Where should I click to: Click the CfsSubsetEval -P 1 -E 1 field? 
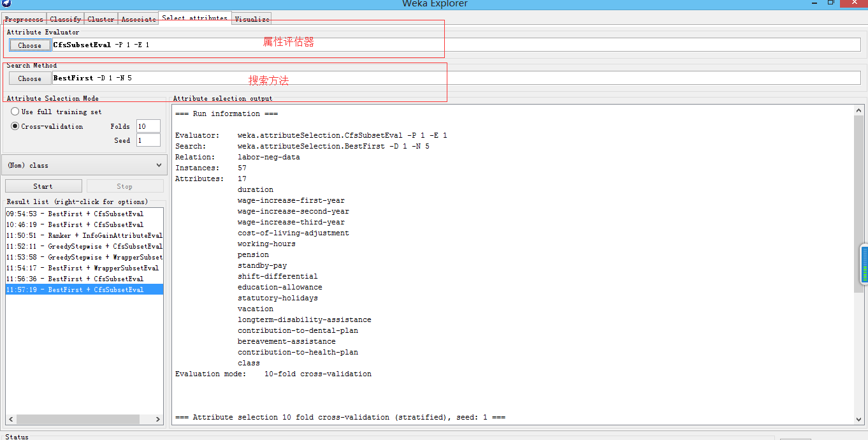[456, 45]
